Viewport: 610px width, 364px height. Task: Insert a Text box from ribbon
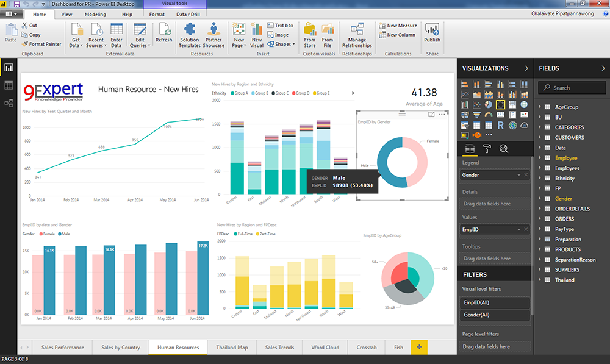coord(280,25)
